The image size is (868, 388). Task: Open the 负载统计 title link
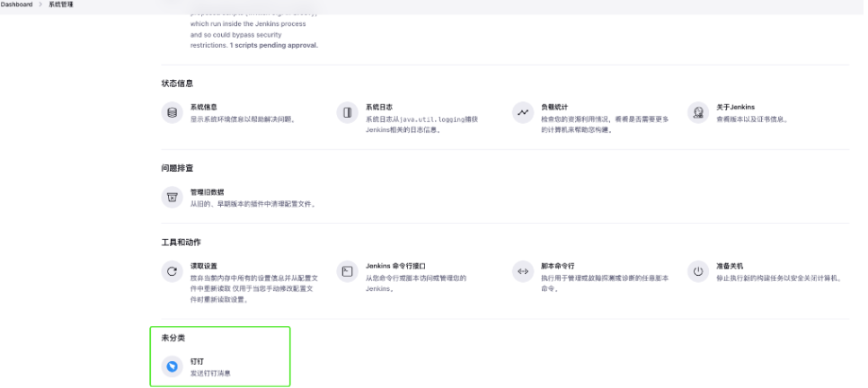tap(554, 108)
